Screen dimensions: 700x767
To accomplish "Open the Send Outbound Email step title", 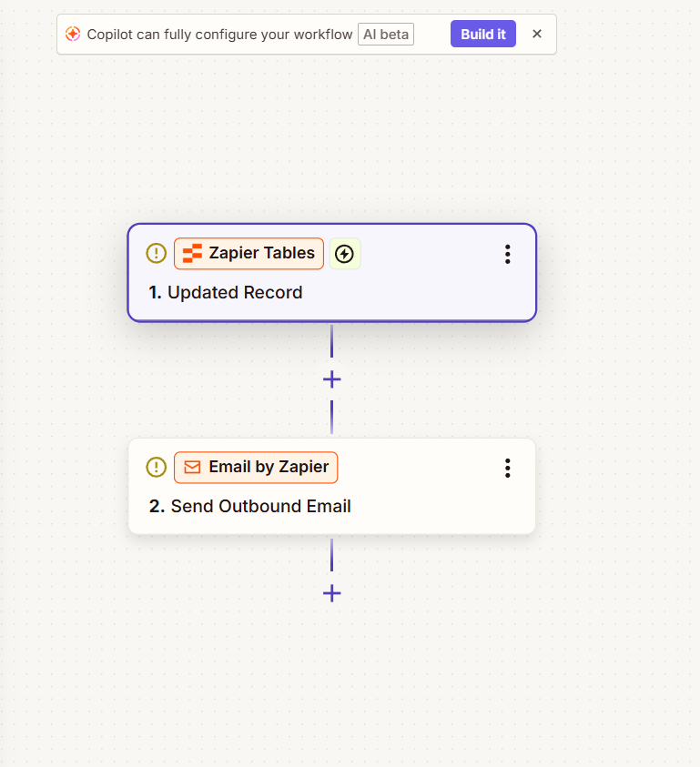I will point(260,507).
